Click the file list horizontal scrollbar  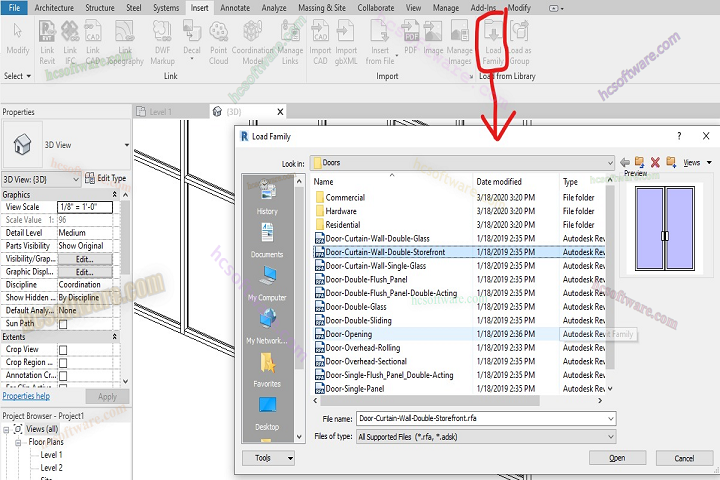click(x=430, y=401)
